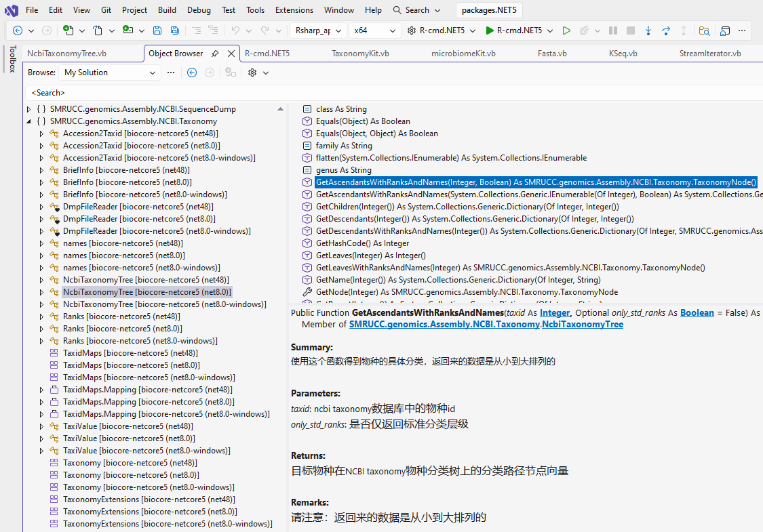Viewport: 763px width, 532px height.
Task: Click the Step Into debug icon
Action: tap(648, 30)
